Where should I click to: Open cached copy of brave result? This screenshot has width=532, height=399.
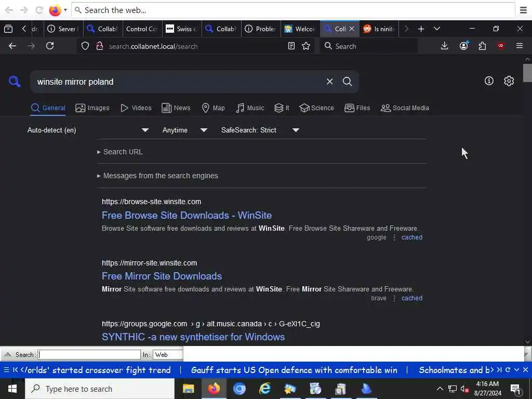411,298
